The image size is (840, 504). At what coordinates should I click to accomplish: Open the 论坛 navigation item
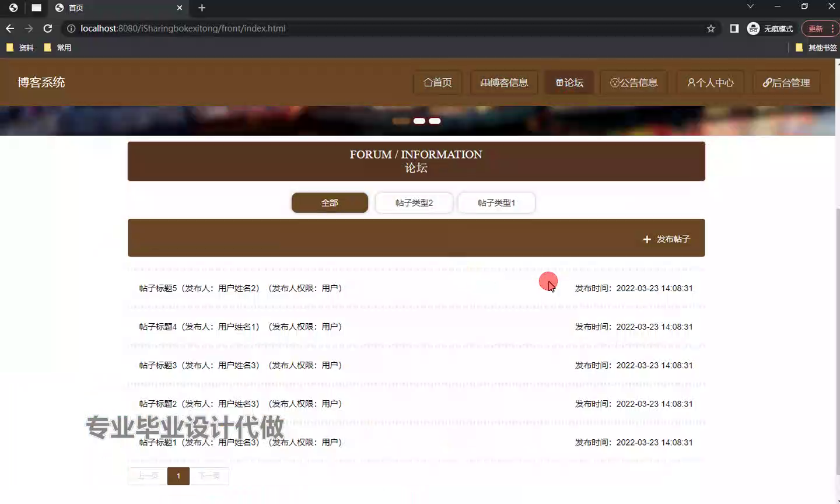click(569, 82)
